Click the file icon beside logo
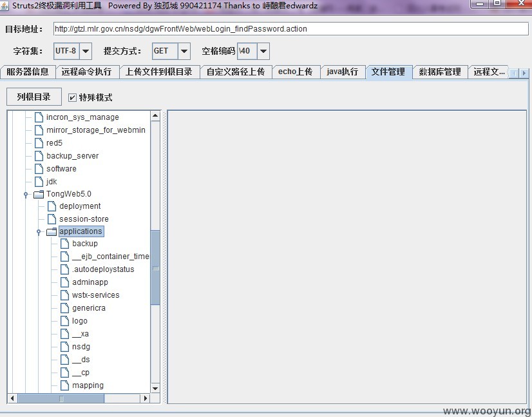The image size is (532, 417). point(65,321)
